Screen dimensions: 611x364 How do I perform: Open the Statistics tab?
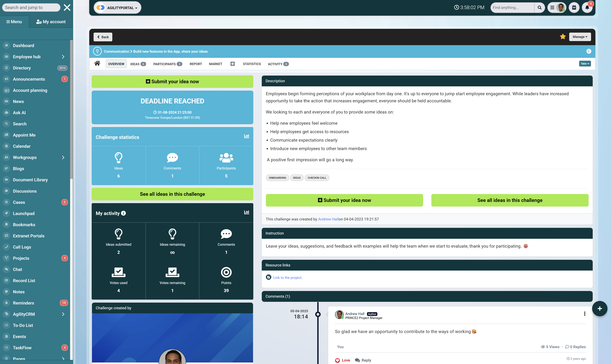click(252, 64)
